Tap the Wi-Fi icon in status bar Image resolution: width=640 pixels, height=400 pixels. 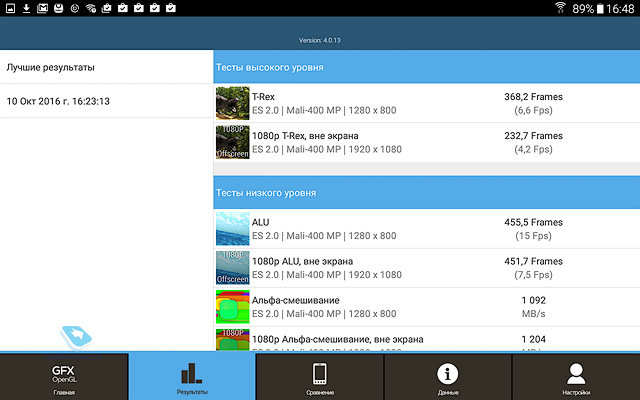click(x=559, y=8)
